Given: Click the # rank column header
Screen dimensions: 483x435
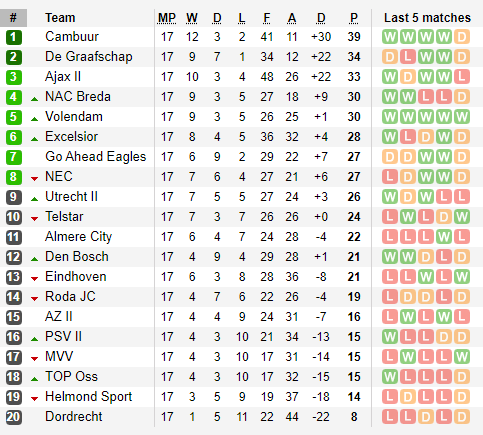Looking at the screenshot, I should [x=13, y=18].
